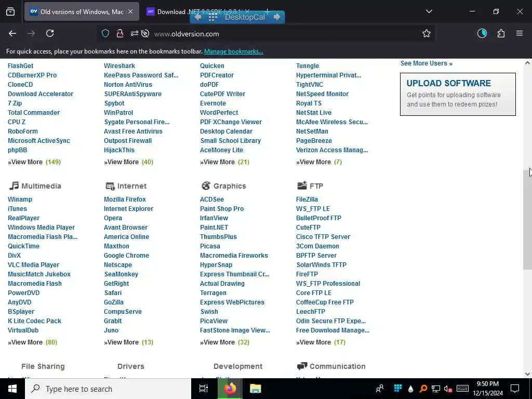Click the network tray icon
532x399 pixels.
[436, 389]
